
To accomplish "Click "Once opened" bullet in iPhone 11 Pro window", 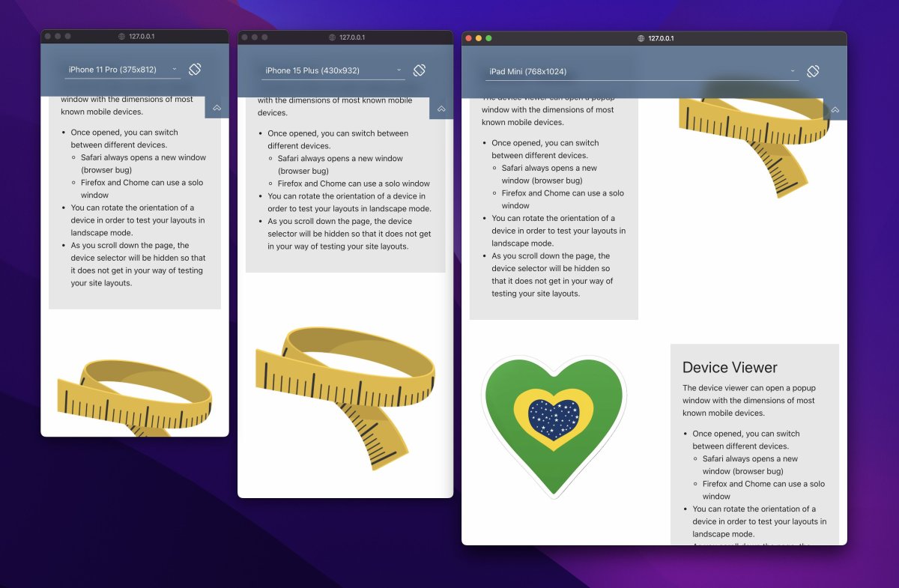I will click(x=124, y=139).
